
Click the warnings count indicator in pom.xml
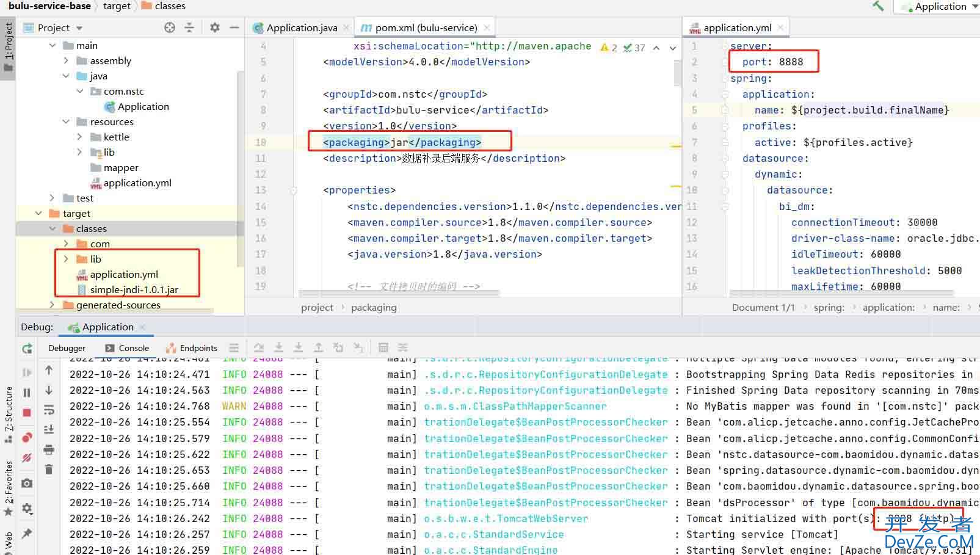[x=609, y=48]
